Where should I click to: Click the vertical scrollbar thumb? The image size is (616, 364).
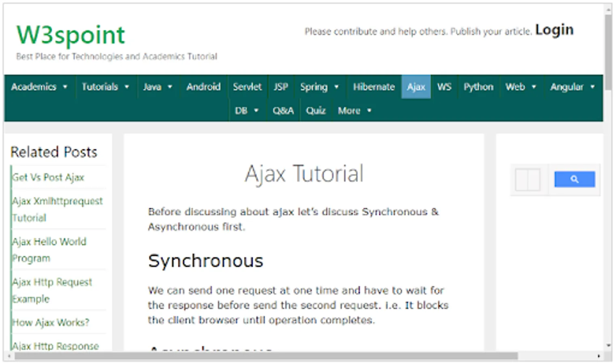tap(608, 53)
